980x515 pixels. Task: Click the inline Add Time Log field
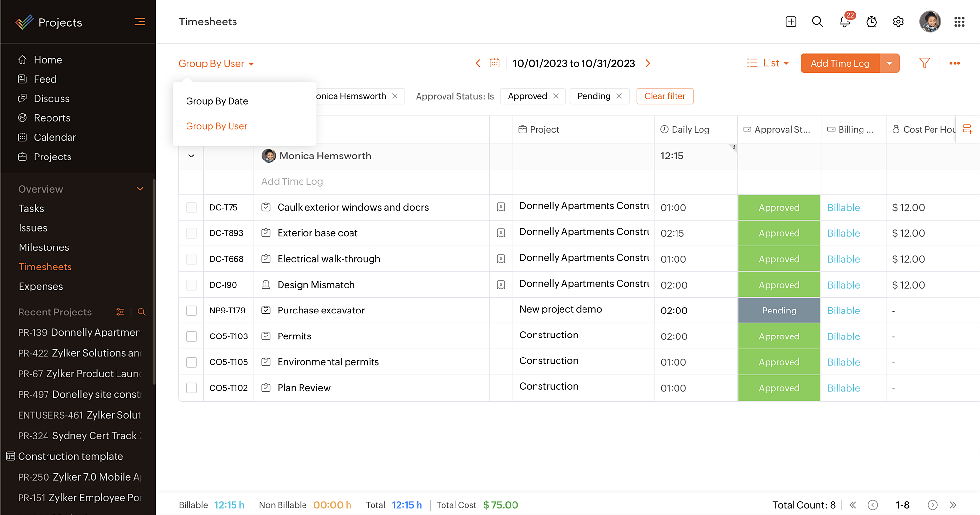coord(292,181)
